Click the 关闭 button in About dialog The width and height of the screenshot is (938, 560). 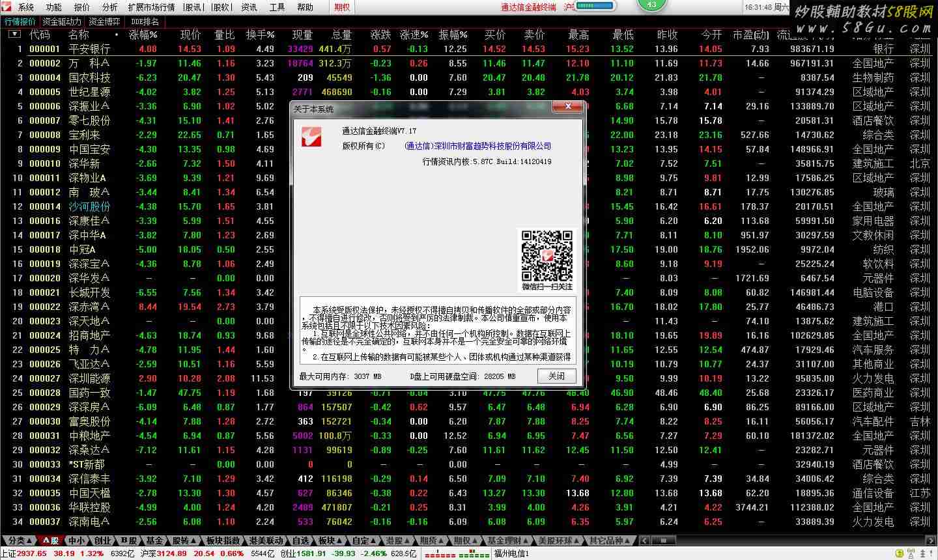[557, 376]
